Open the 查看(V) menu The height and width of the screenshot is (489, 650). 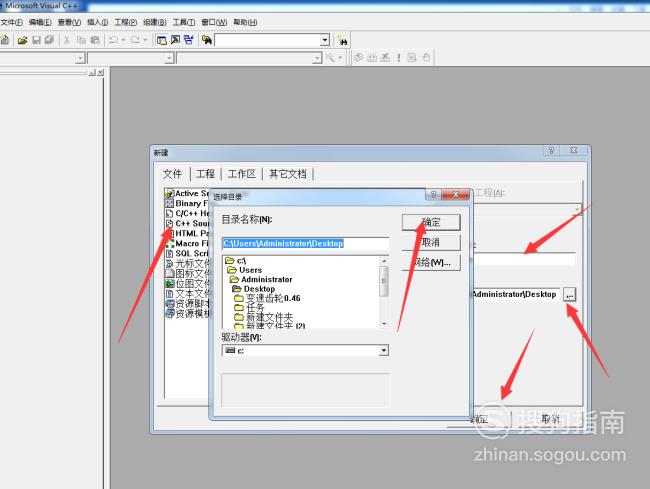69,22
